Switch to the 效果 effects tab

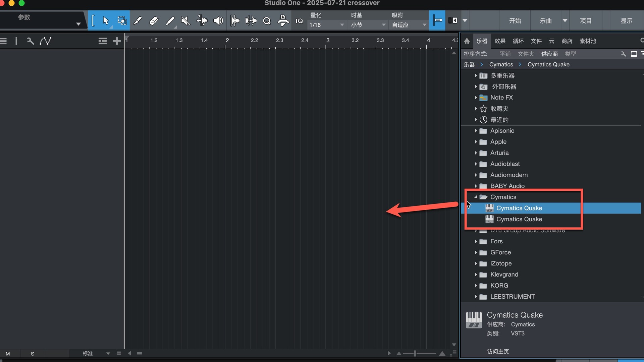[500, 41]
